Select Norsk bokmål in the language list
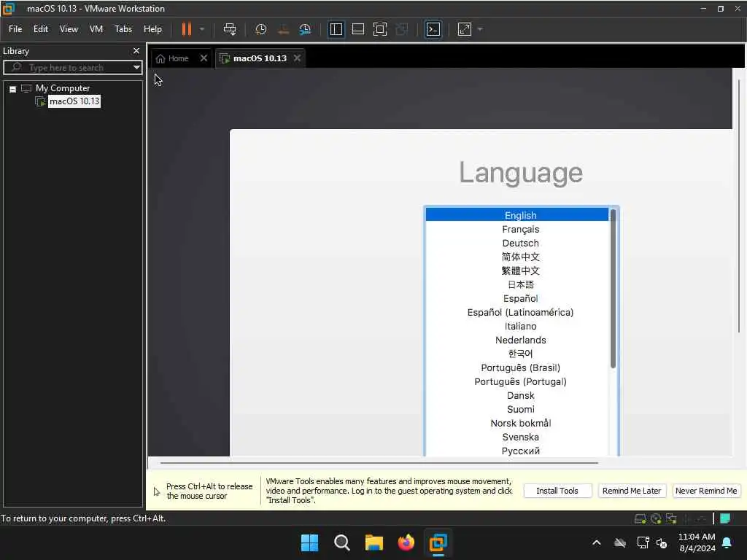The width and height of the screenshot is (747, 560). coord(517,423)
